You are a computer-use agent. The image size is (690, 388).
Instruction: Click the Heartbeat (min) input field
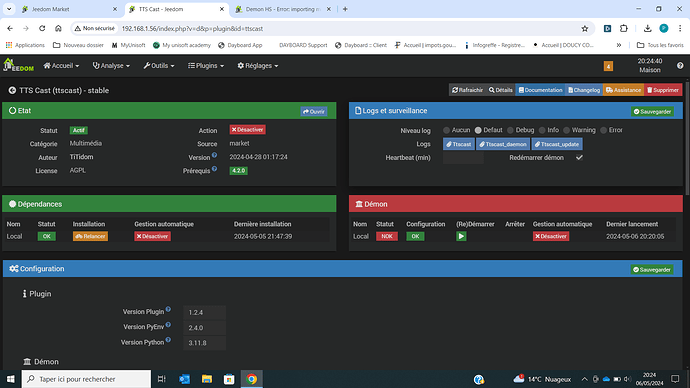point(463,157)
